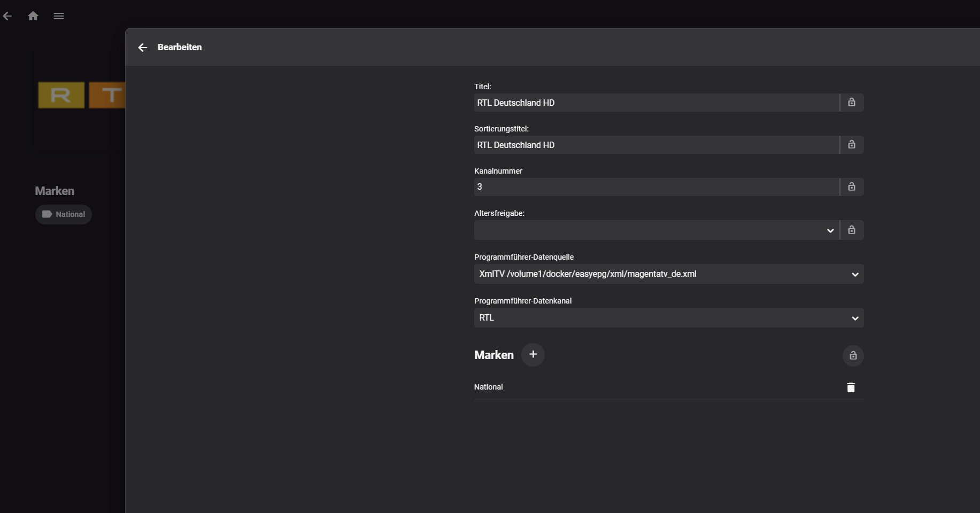Open the Altersfreigabe dropdown
The height and width of the screenshot is (513, 980).
pos(657,230)
